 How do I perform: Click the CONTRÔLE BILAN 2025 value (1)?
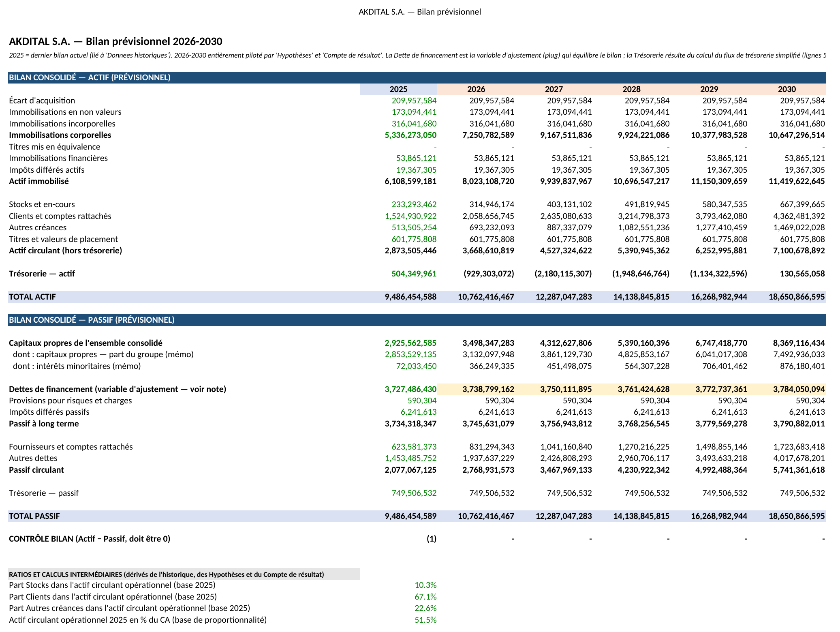click(x=431, y=539)
